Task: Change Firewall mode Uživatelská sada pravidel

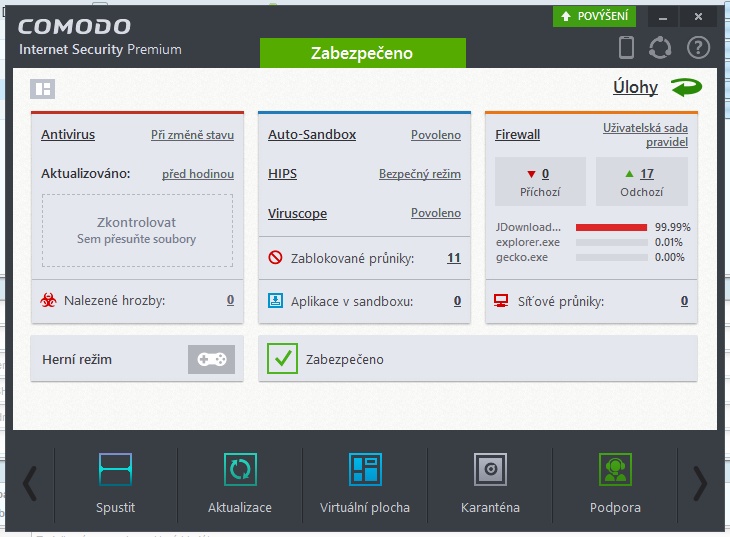Action: [x=645, y=135]
